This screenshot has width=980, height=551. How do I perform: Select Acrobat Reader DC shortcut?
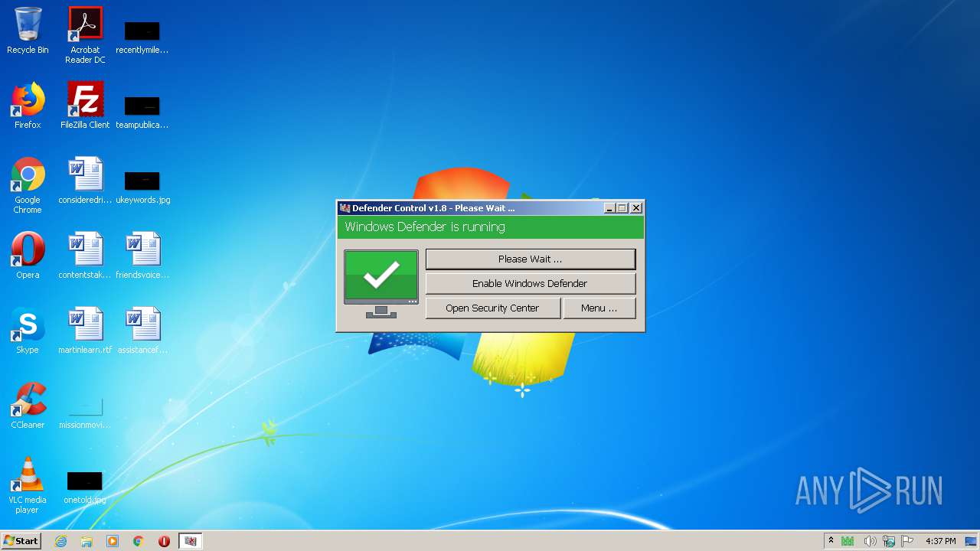click(85, 35)
